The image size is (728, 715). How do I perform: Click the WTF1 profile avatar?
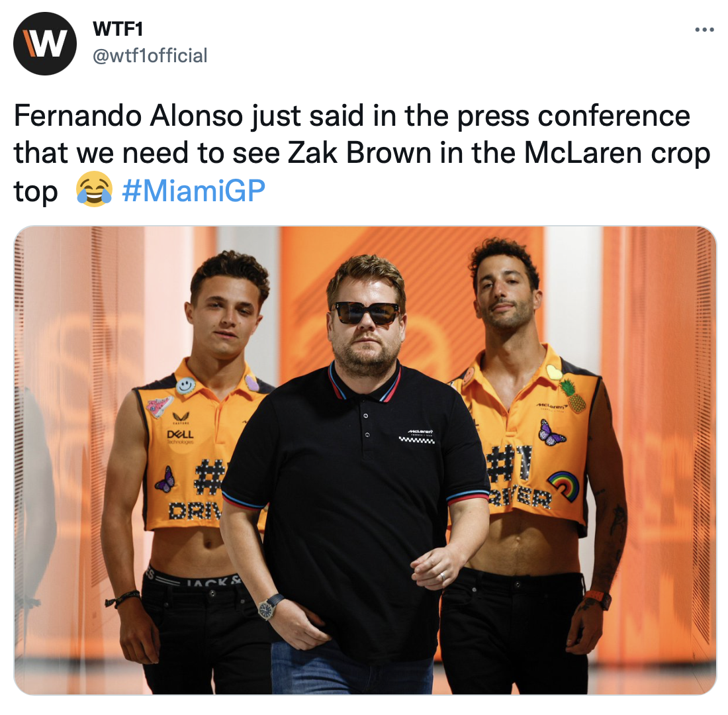click(x=44, y=44)
